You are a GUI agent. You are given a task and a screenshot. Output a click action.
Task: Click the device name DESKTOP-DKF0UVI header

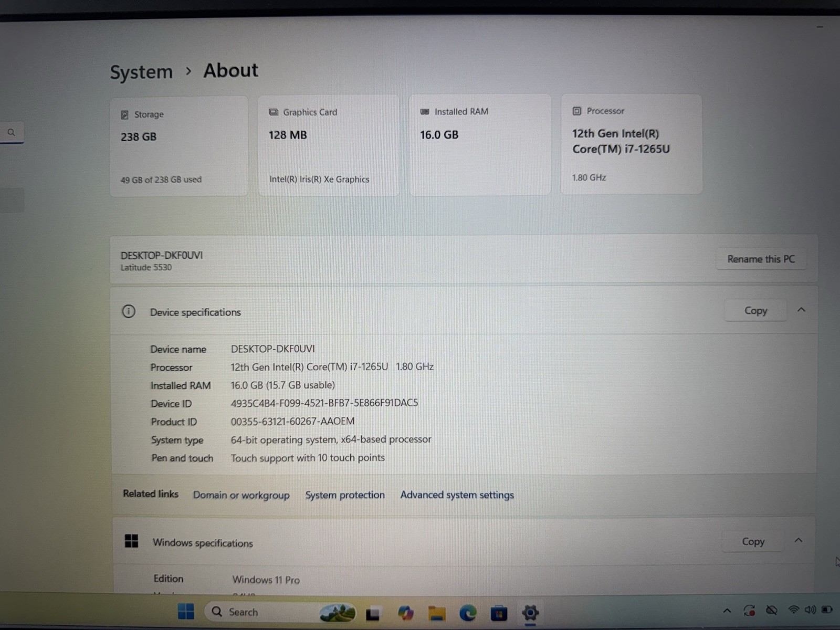pyautogui.click(x=162, y=255)
